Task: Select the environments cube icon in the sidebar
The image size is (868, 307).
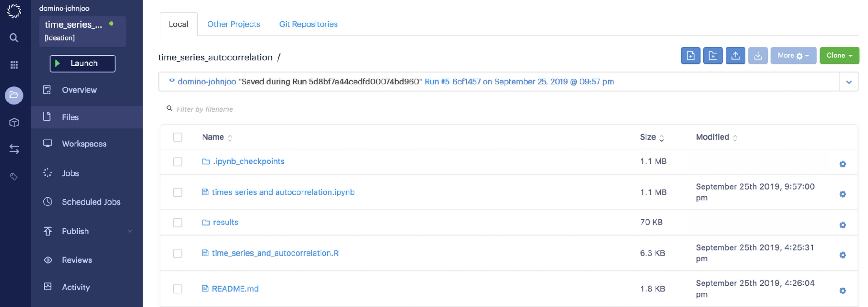Action: pyautogui.click(x=14, y=122)
